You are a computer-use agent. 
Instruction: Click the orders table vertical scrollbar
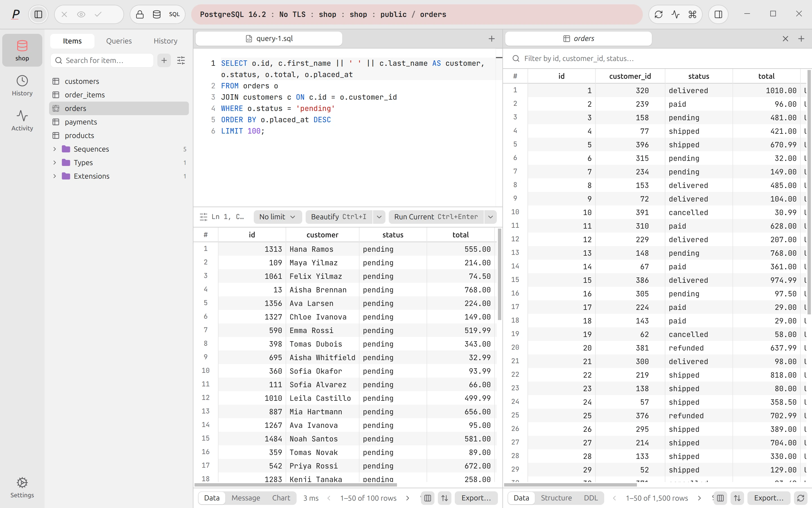pos(809,192)
